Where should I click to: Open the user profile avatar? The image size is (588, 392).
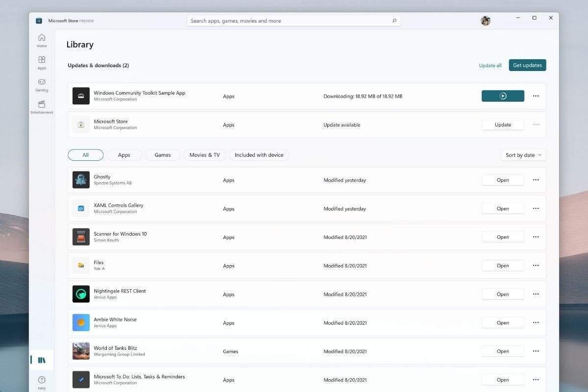click(x=485, y=21)
